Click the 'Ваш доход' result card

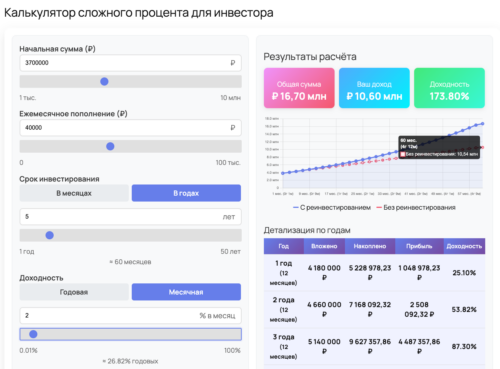374,88
